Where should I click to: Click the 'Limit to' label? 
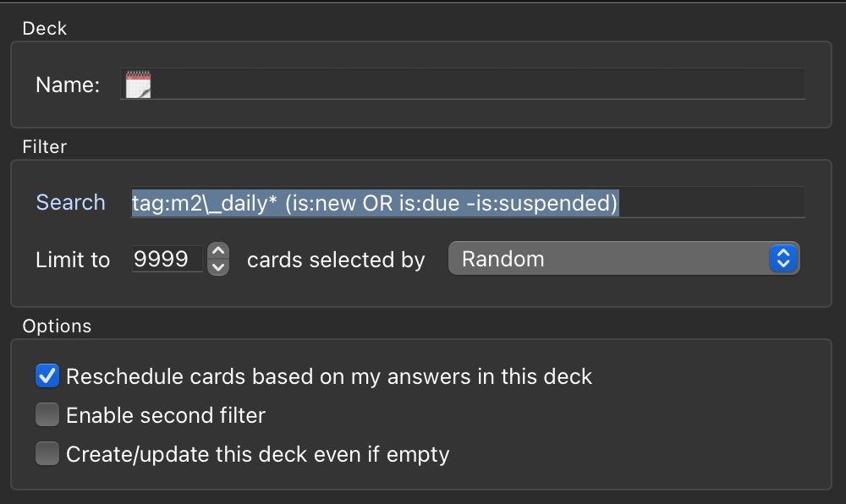73,260
